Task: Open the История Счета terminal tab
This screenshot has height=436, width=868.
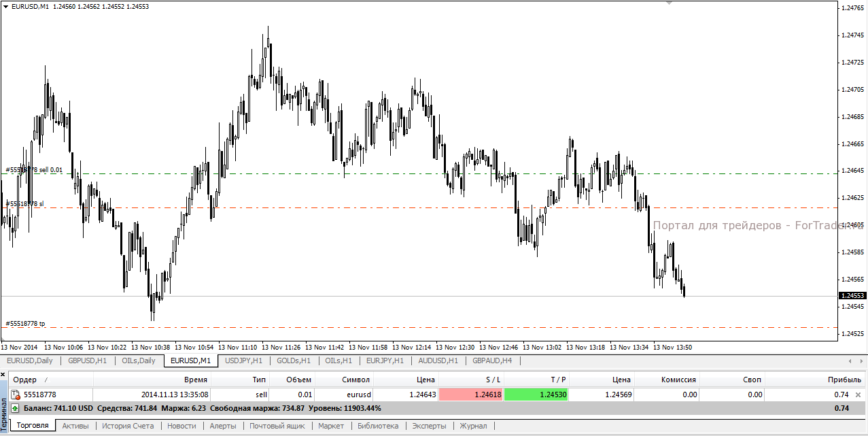Action: point(128,426)
